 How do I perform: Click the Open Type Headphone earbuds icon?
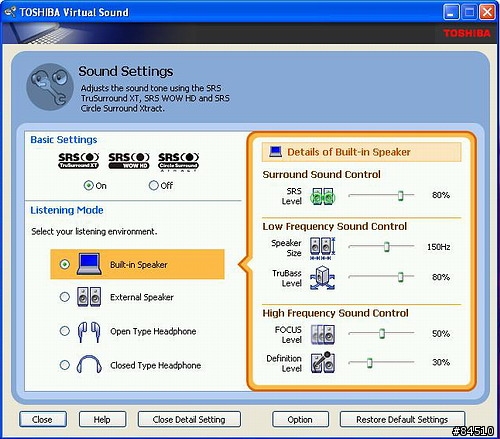click(89, 331)
